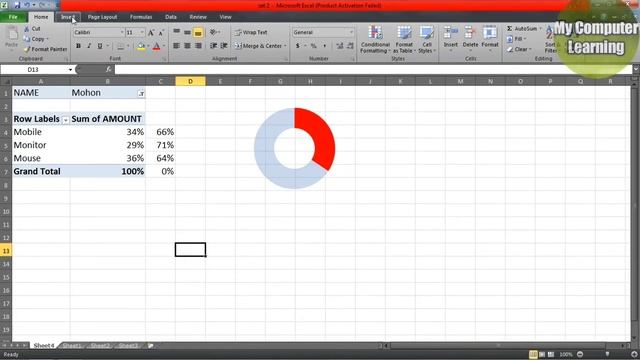640x360 pixels.
Task: Align text left
Action: pos(176,46)
